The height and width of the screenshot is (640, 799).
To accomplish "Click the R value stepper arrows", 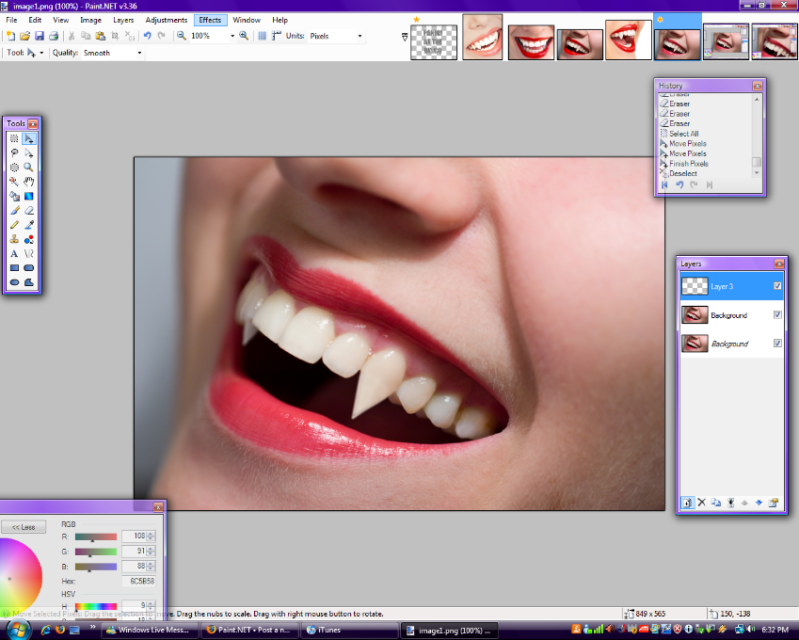I will pos(151,536).
